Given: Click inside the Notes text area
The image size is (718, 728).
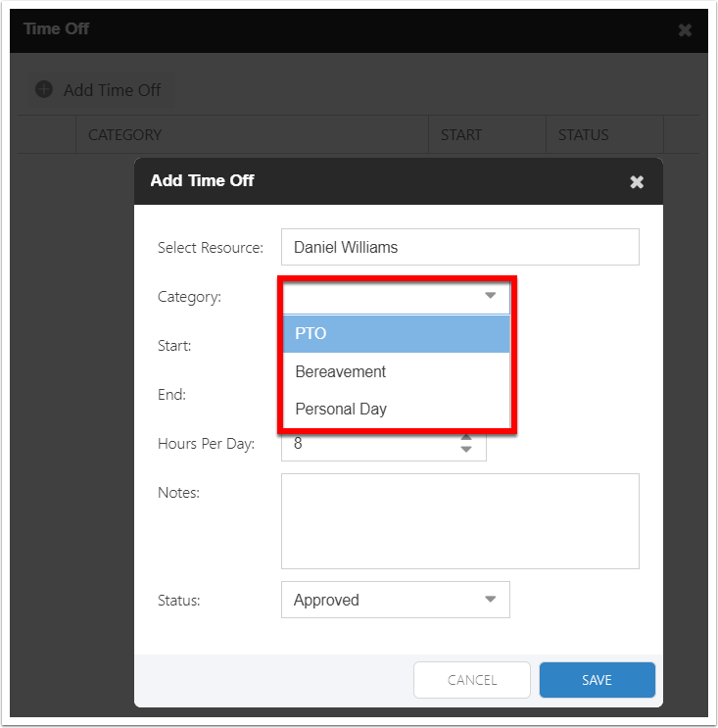Looking at the screenshot, I should click(x=459, y=520).
